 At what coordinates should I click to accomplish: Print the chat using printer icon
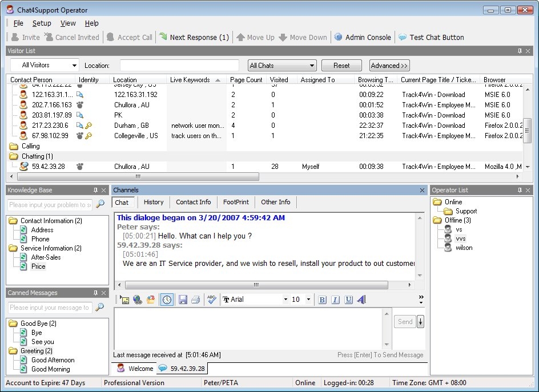pyautogui.click(x=196, y=300)
